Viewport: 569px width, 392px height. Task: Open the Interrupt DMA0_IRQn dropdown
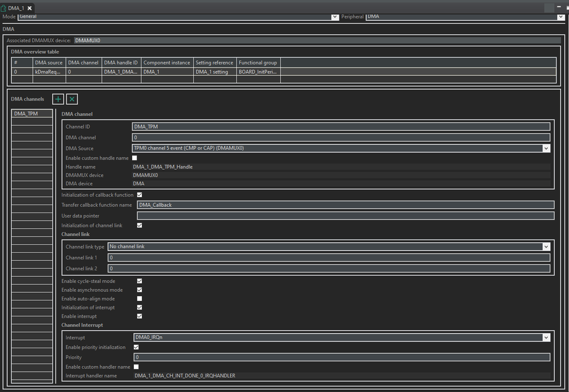546,337
